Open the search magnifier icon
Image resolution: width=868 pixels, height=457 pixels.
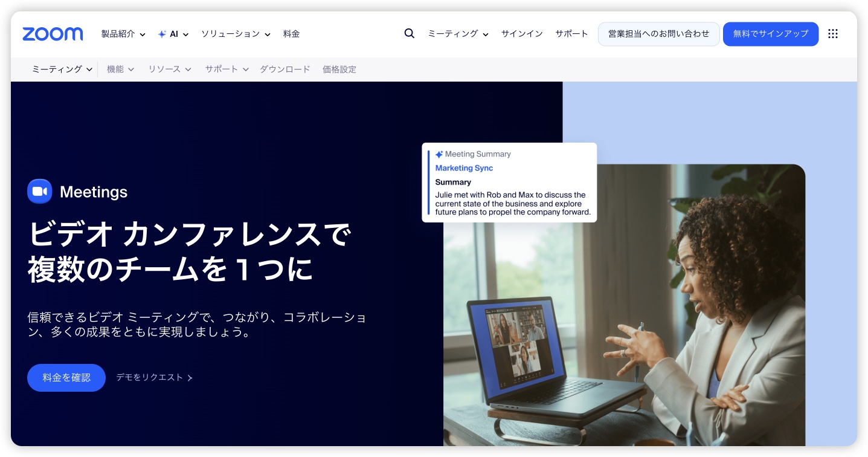pyautogui.click(x=409, y=34)
